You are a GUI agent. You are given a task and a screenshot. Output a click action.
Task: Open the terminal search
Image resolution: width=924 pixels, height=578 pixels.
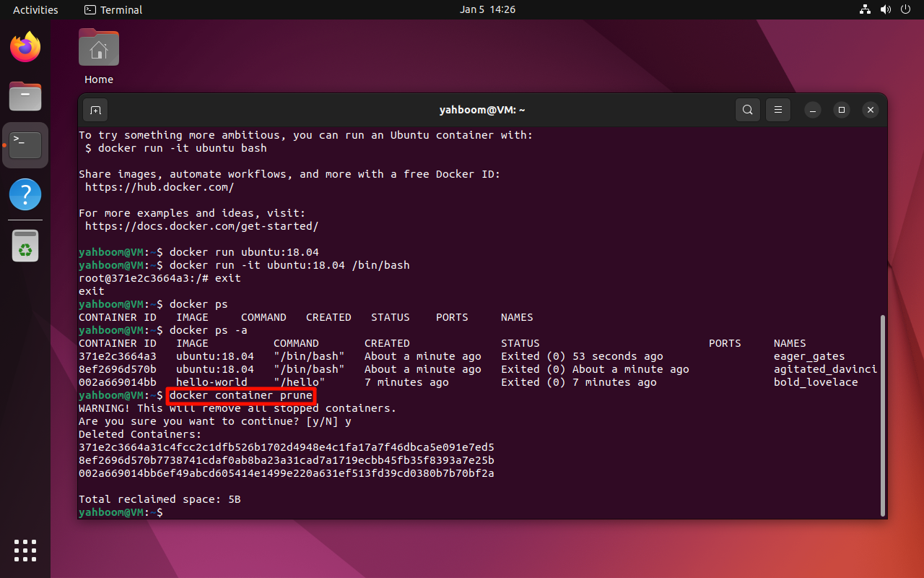747,109
